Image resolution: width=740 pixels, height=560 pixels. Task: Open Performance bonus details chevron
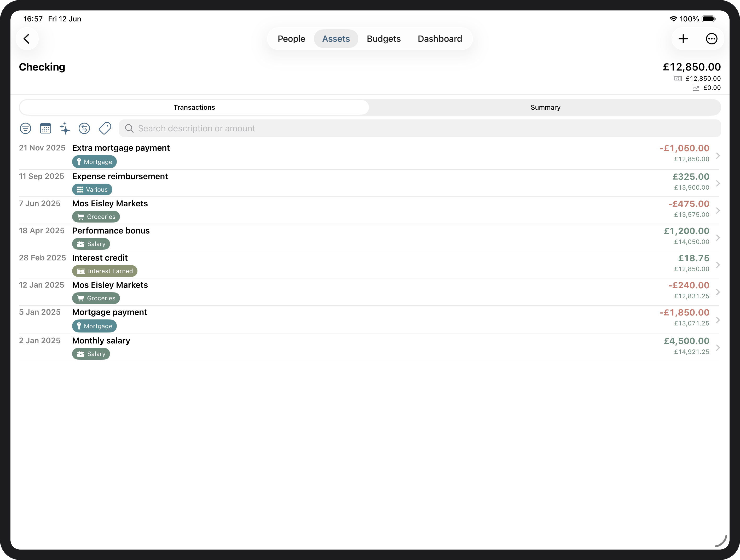pyautogui.click(x=718, y=238)
